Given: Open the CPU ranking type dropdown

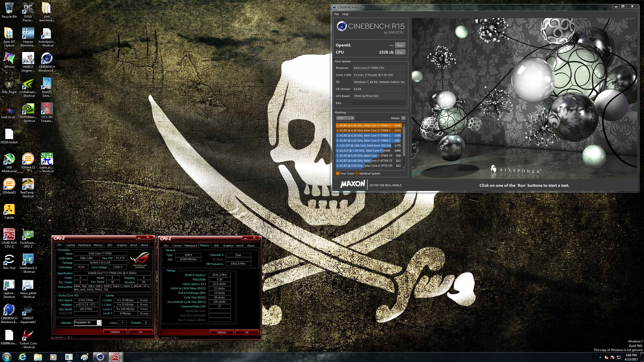Looking at the screenshot, I should pyautogui.click(x=345, y=118).
